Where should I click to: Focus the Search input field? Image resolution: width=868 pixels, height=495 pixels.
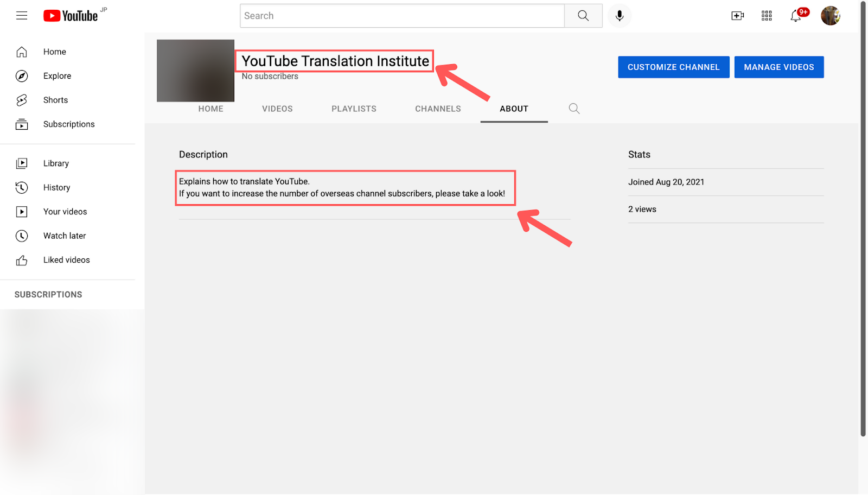402,16
